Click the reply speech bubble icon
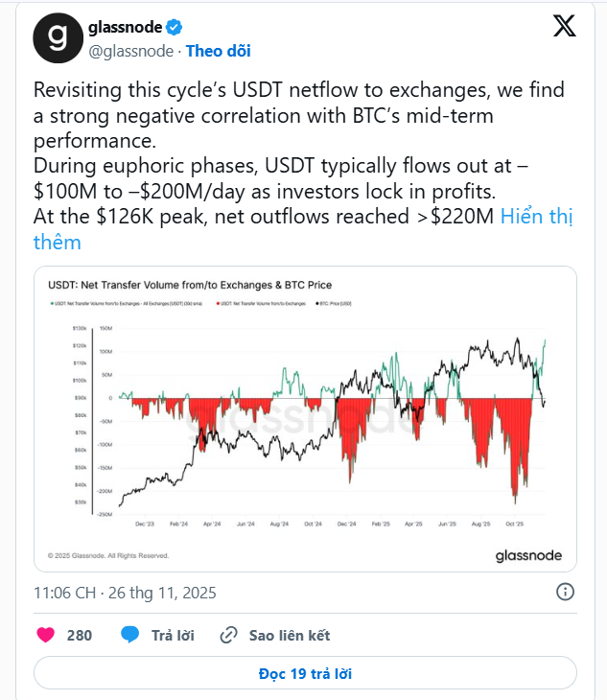607x700 pixels. [130, 635]
